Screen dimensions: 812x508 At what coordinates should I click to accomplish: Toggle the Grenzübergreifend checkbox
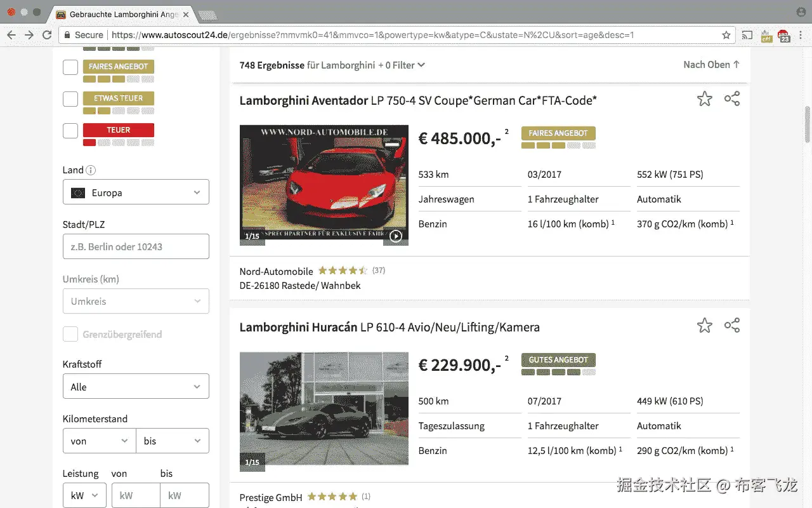[x=70, y=334]
